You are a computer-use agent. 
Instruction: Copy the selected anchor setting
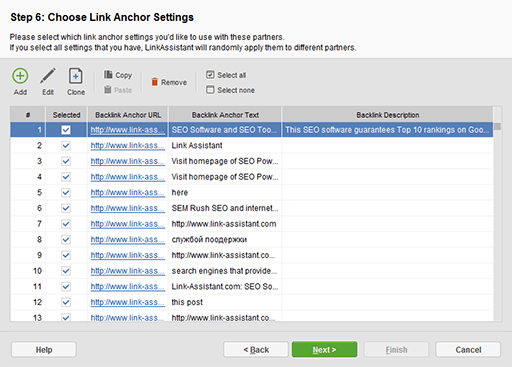[118, 75]
